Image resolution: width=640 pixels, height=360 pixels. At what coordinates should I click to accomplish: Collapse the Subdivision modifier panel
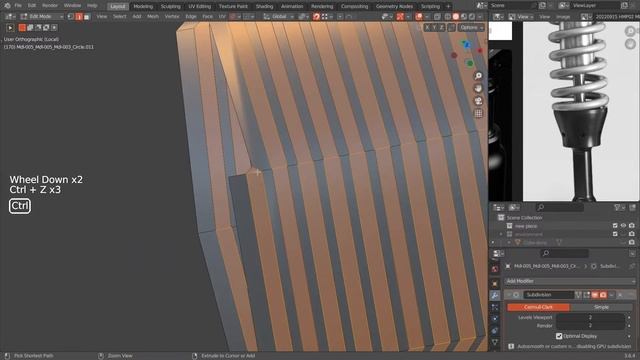[x=509, y=295]
